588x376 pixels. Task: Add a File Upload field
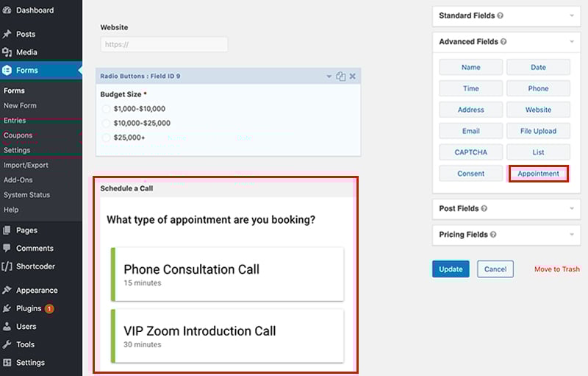(x=538, y=131)
